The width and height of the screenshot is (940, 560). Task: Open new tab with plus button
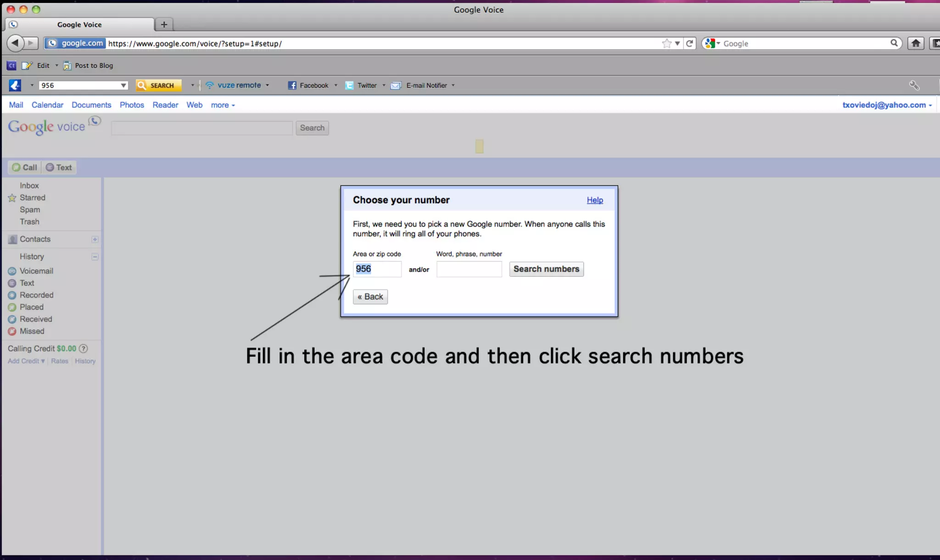[x=164, y=24]
